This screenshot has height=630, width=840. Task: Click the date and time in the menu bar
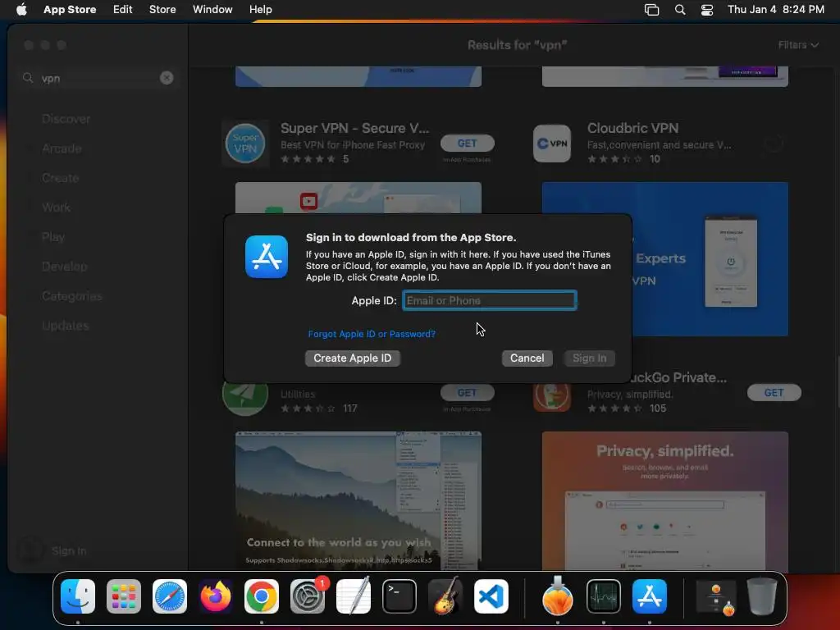click(x=776, y=9)
